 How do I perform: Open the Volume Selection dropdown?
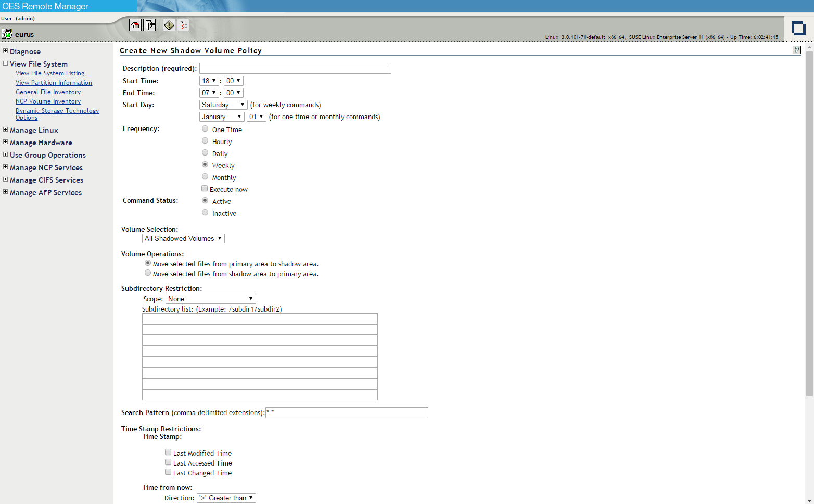183,238
